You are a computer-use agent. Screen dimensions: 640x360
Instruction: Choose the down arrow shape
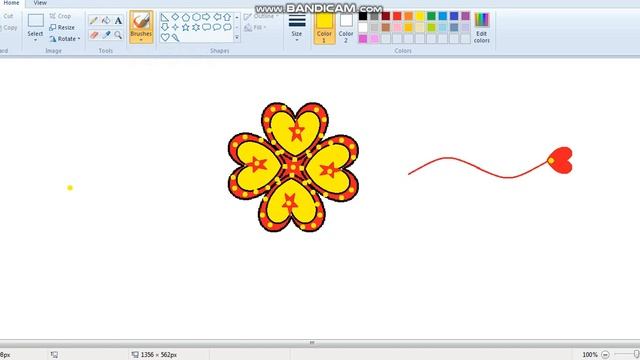pyautogui.click(x=165, y=27)
